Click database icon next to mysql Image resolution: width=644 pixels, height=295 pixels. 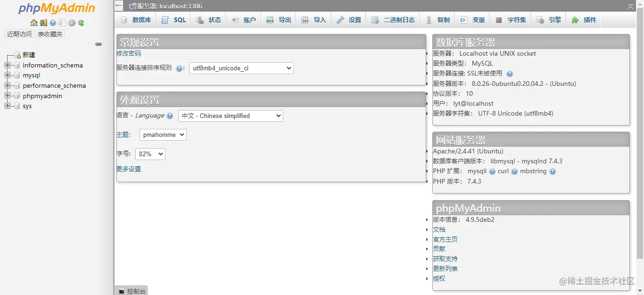click(x=17, y=76)
